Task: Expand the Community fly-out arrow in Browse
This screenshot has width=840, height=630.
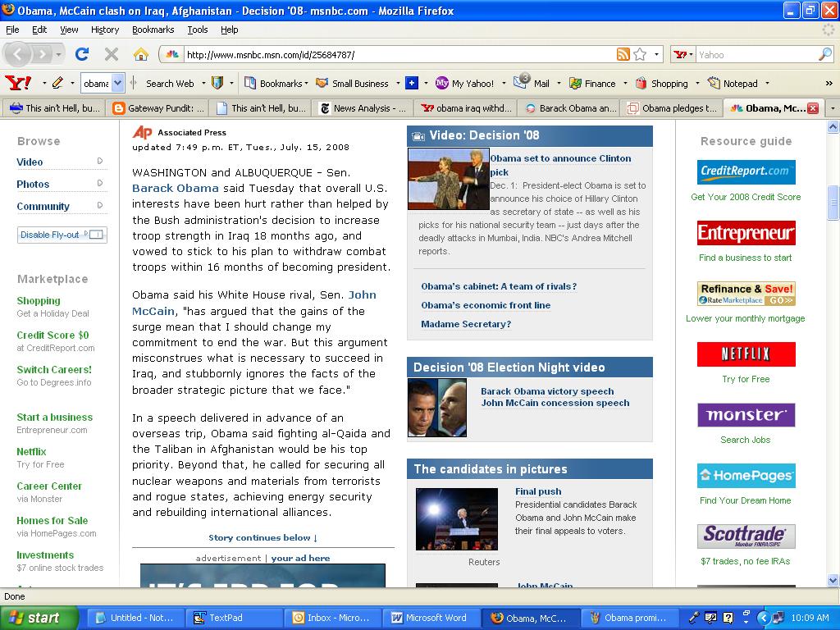Action: point(100,206)
